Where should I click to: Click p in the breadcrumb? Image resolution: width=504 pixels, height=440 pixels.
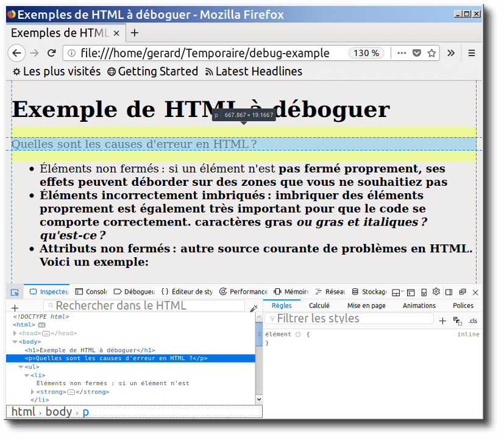pyautogui.click(x=85, y=413)
